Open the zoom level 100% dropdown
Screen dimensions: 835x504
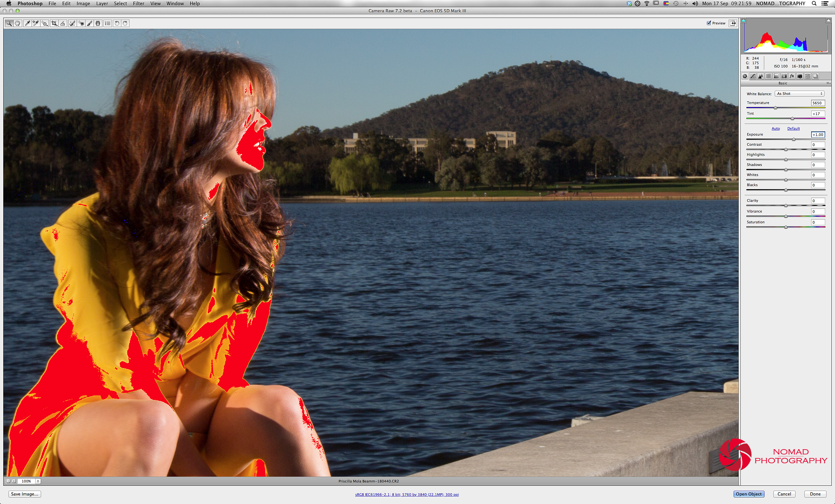point(38,481)
